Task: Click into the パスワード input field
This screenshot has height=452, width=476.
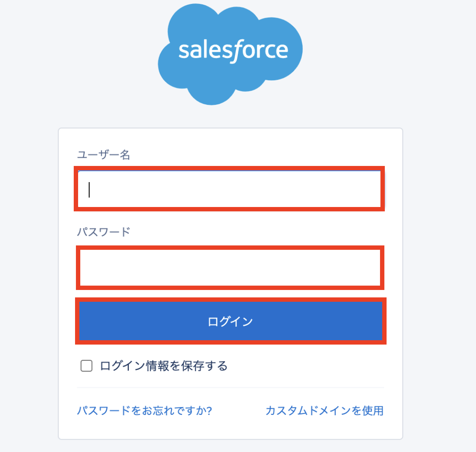Action: point(230,268)
